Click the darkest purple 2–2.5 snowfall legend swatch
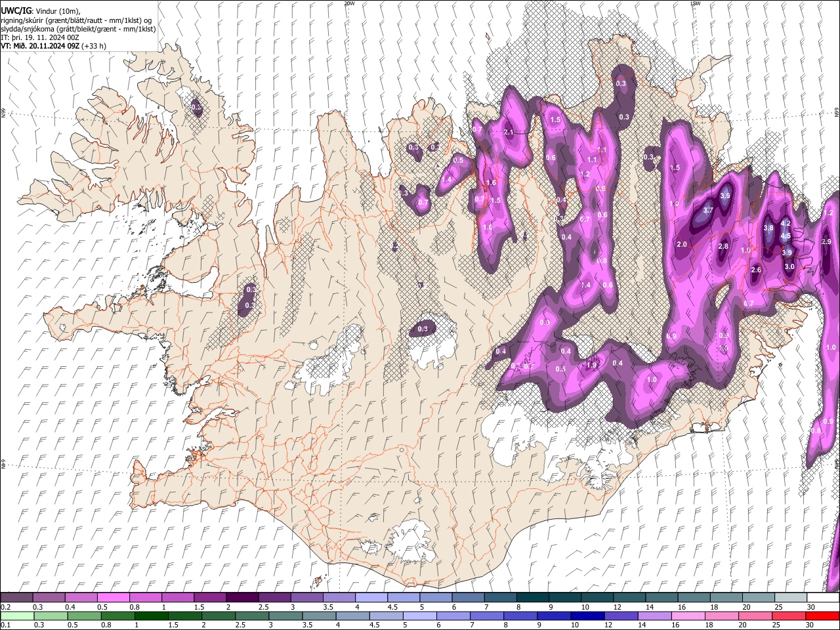The height and width of the screenshot is (630, 840). point(242,597)
